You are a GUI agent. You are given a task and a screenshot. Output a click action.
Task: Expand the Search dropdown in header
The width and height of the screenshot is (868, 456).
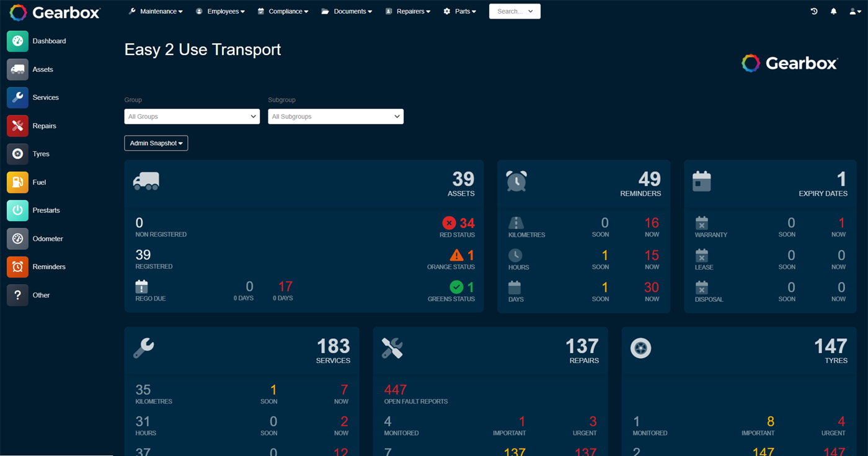(x=515, y=11)
